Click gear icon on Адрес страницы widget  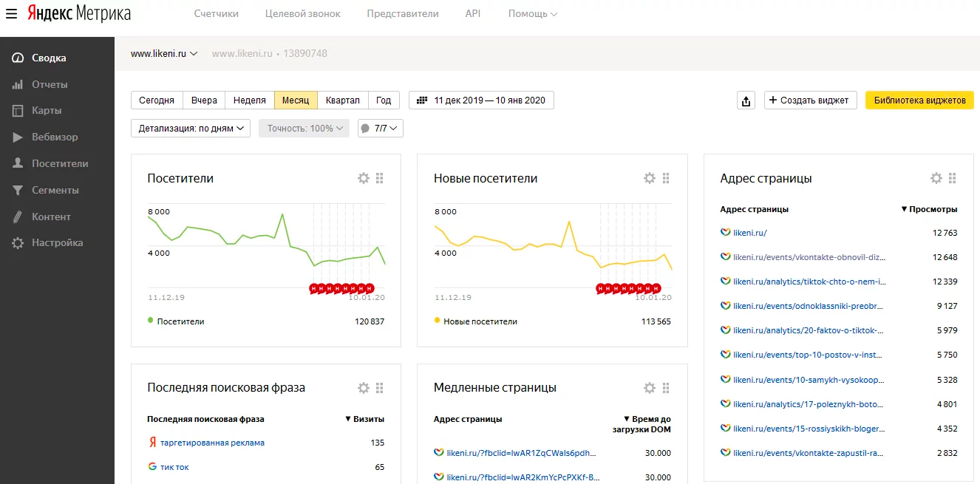point(936,178)
